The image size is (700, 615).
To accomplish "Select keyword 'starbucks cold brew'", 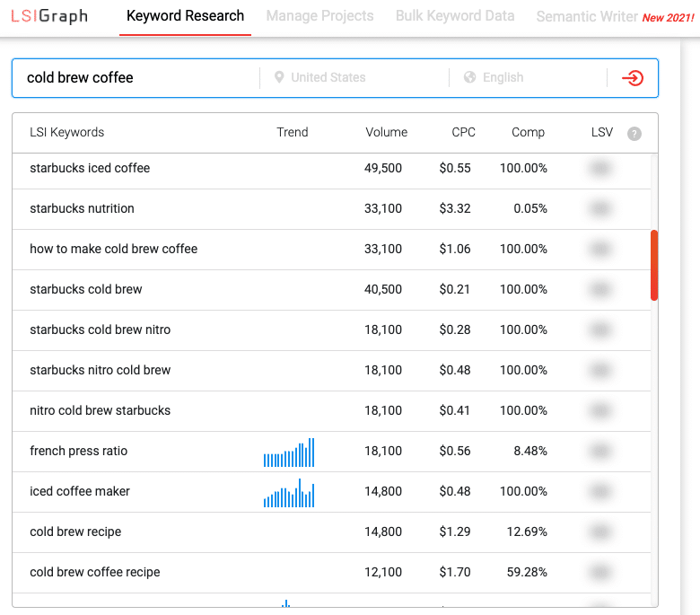I will pos(86,289).
